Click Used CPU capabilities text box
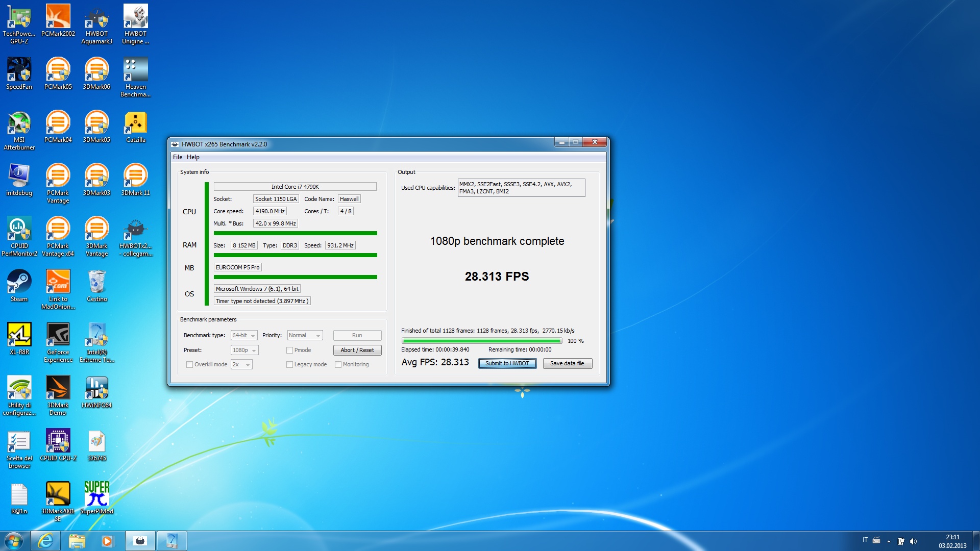This screenshot has width=980, height=551. click(521, 188)
